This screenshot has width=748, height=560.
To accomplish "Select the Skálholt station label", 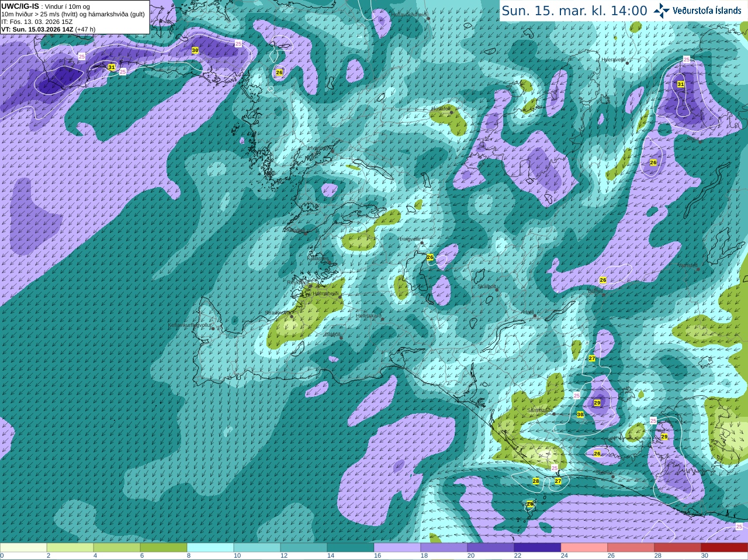I will pos(487,286).
